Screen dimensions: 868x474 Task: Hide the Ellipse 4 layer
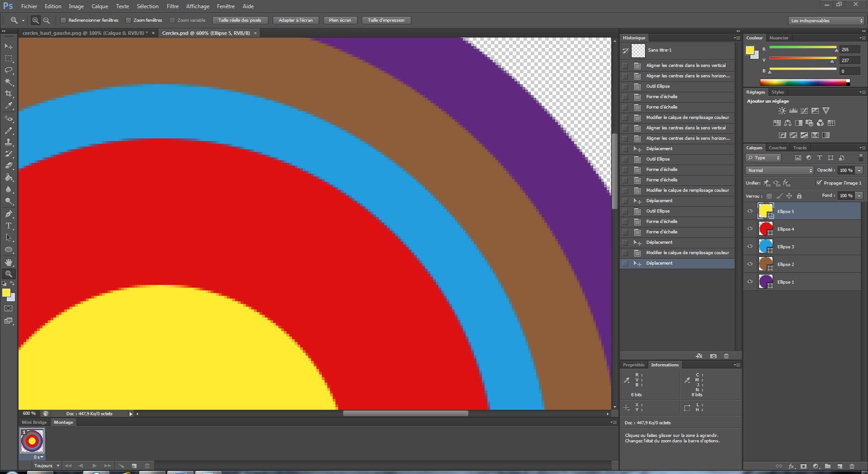tap(750, 229)
